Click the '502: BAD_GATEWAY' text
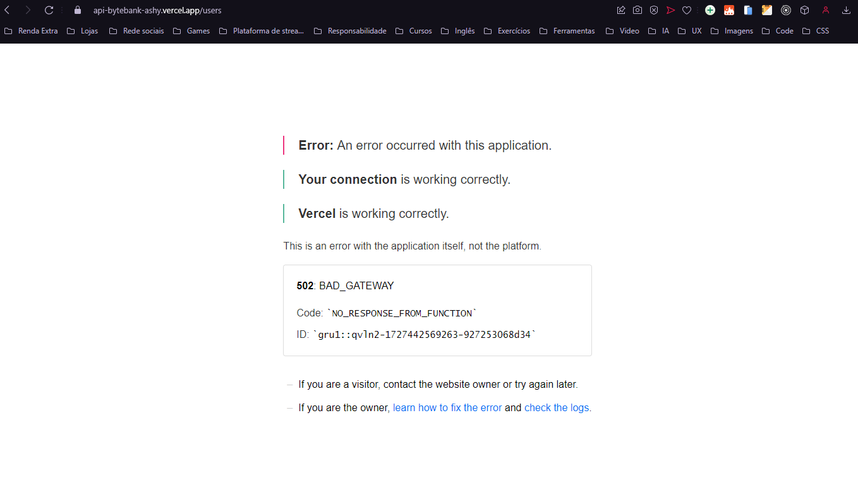 coord(345,286)
